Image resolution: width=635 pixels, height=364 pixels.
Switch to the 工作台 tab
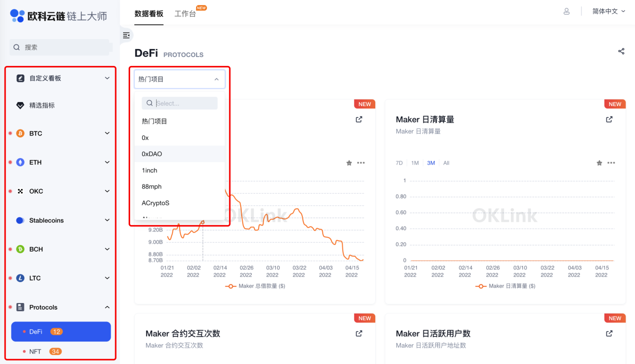(185, 13)
